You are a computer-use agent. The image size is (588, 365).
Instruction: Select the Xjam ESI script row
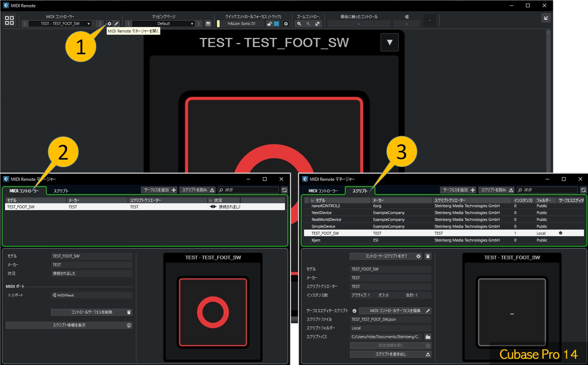(x=444, y=240)
